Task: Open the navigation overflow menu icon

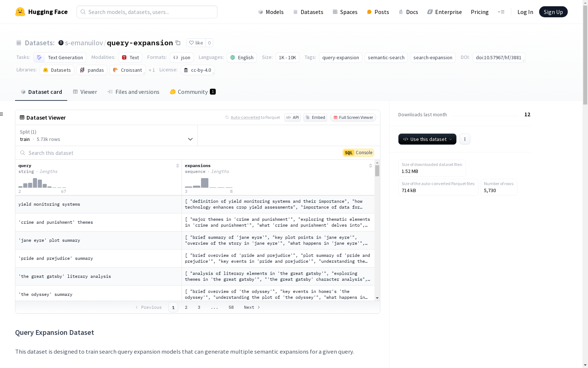Action: [x=501, y=12]
